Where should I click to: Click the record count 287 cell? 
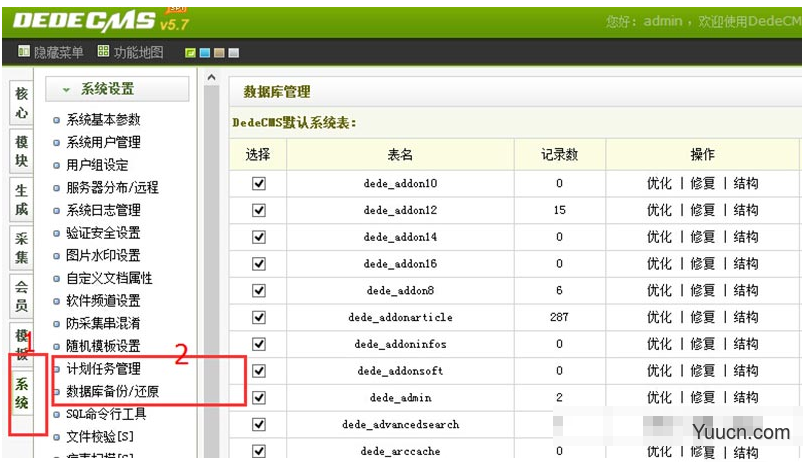pyautogui.click(x=559, y=317)
